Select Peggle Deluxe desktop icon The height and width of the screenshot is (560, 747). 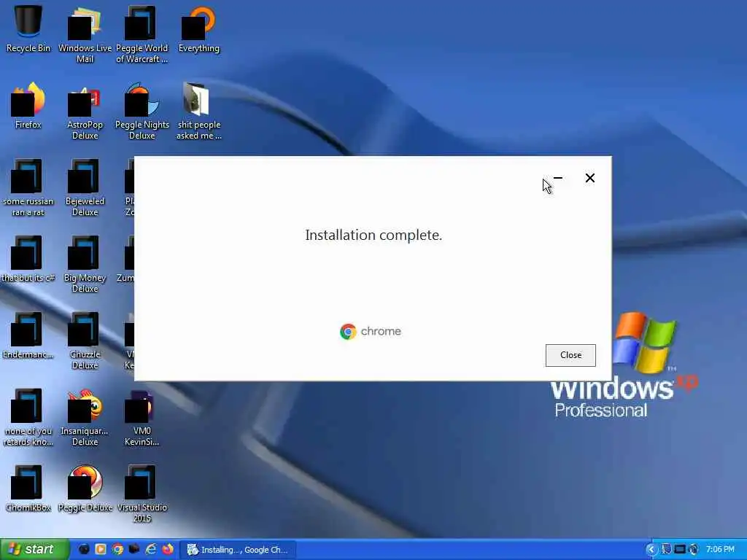tap(85, 489)
